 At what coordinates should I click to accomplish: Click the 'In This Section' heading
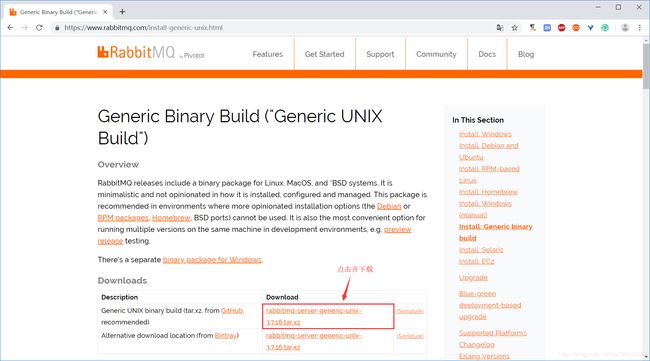(x=478, y=120)
